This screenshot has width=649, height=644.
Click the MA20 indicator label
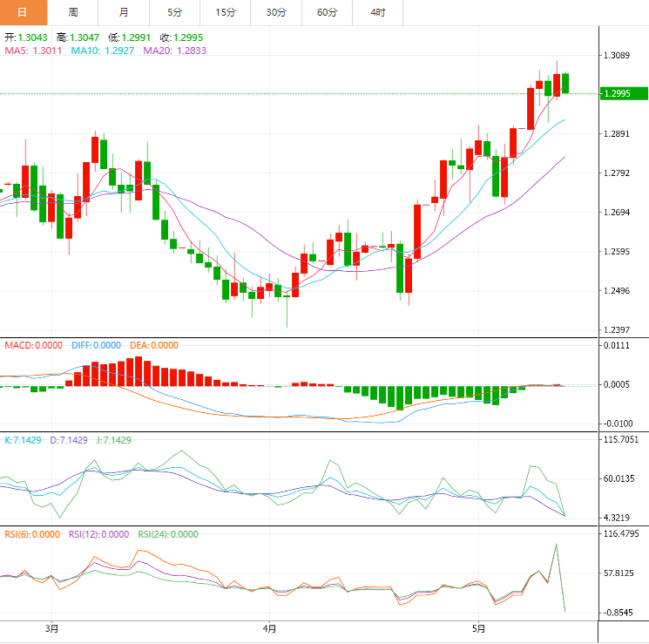[x=175, y=51]
